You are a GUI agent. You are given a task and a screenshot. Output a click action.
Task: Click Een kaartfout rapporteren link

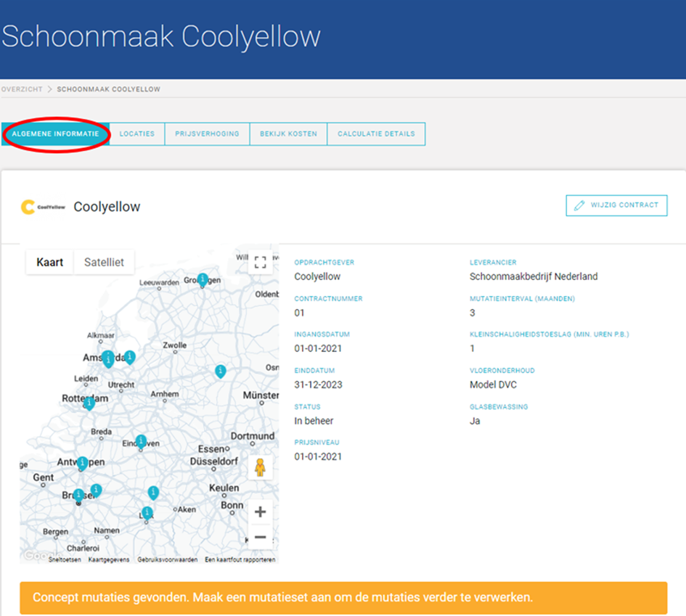pyautogui.click(x=240, y=559)
